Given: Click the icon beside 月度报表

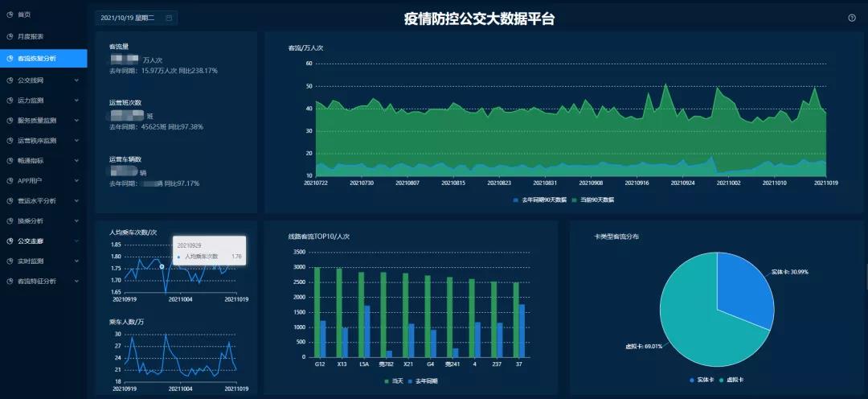Looking at the screenshot, I should point(9,36).
